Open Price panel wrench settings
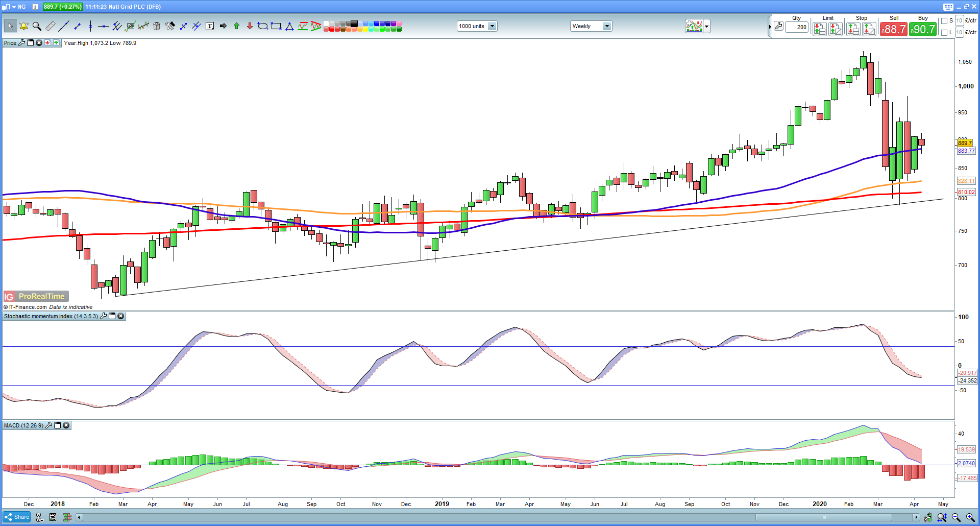980x526 pixels. (22, 43)
